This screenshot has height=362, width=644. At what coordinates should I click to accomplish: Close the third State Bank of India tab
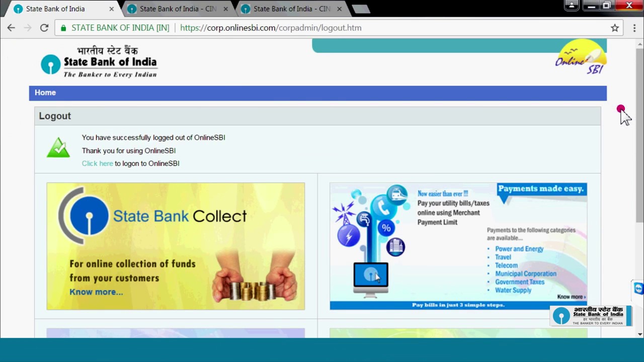coord(339,9)
